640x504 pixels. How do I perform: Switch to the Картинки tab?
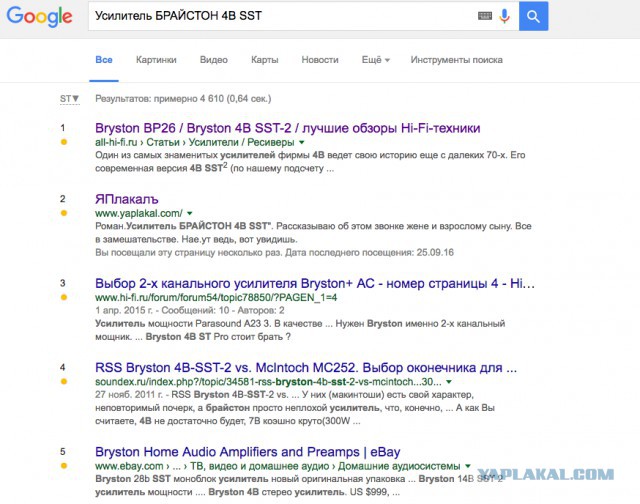pyautogui.click(x=156, y=60)
